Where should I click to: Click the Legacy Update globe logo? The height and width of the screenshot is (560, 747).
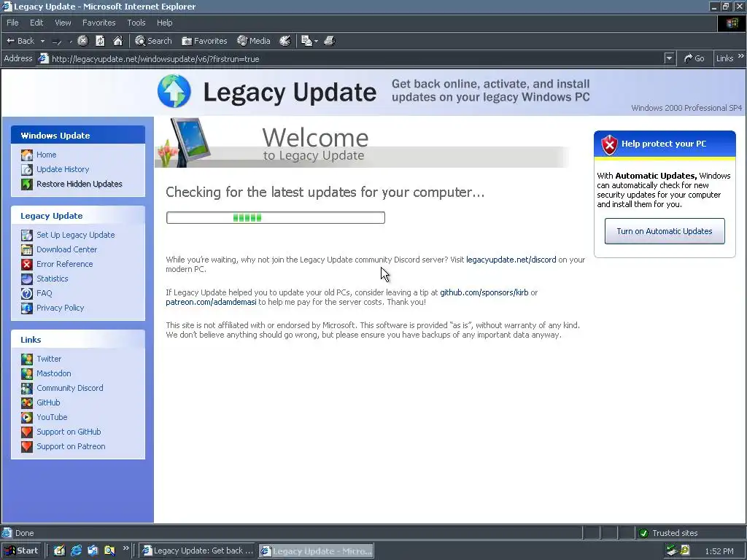(174, 91)
